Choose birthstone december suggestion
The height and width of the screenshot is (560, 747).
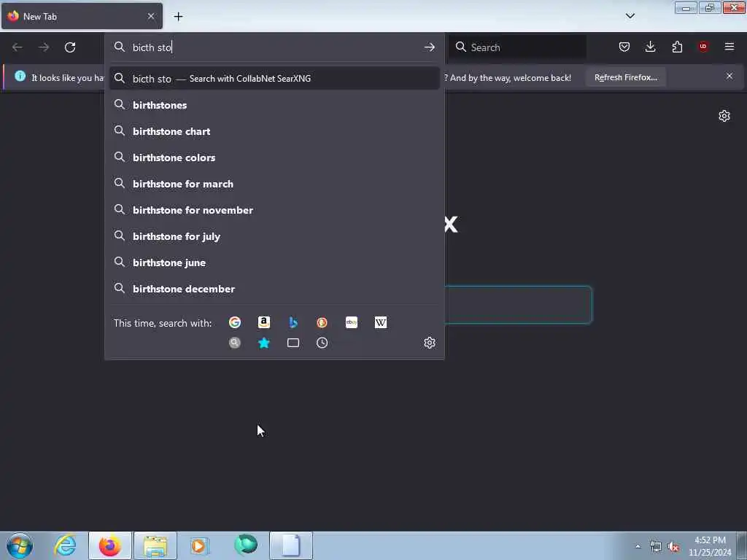click(x=274, y=289)
